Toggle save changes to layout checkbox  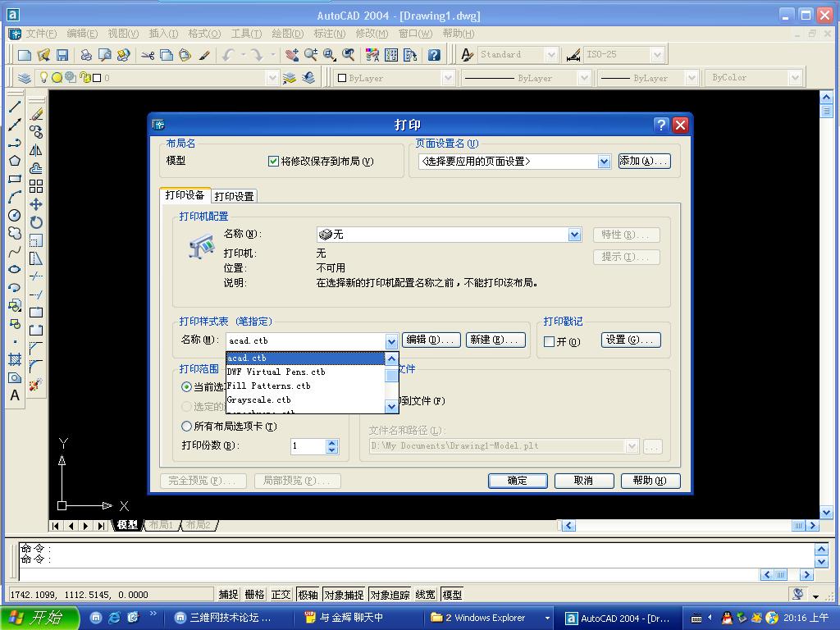(273, 162)
